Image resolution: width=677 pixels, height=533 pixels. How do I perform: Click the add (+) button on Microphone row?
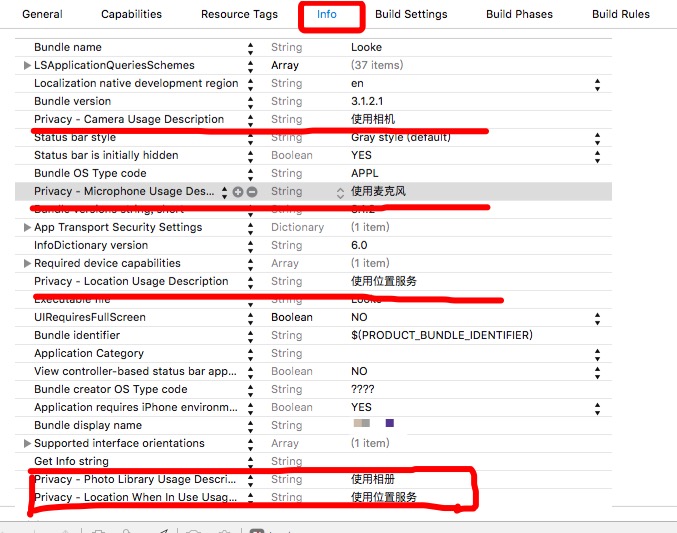tap(238, 191)
